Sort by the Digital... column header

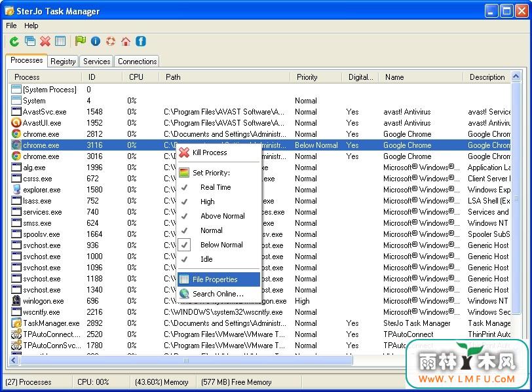tap(360, 77)
